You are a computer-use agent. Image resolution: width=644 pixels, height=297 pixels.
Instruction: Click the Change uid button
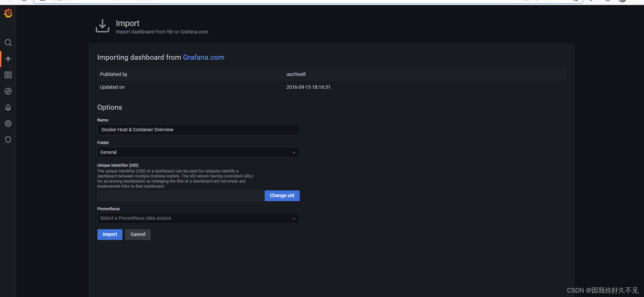(x=282, y=196)
